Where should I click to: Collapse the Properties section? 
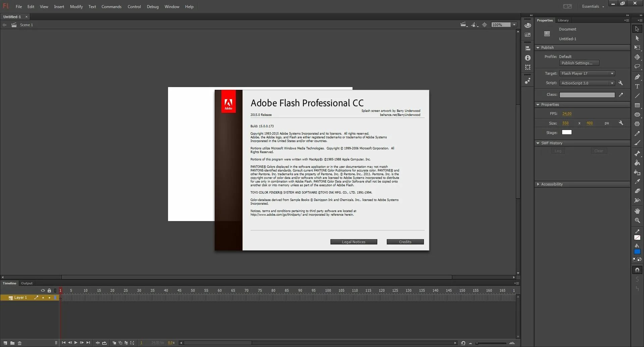[x=538, y=105]
